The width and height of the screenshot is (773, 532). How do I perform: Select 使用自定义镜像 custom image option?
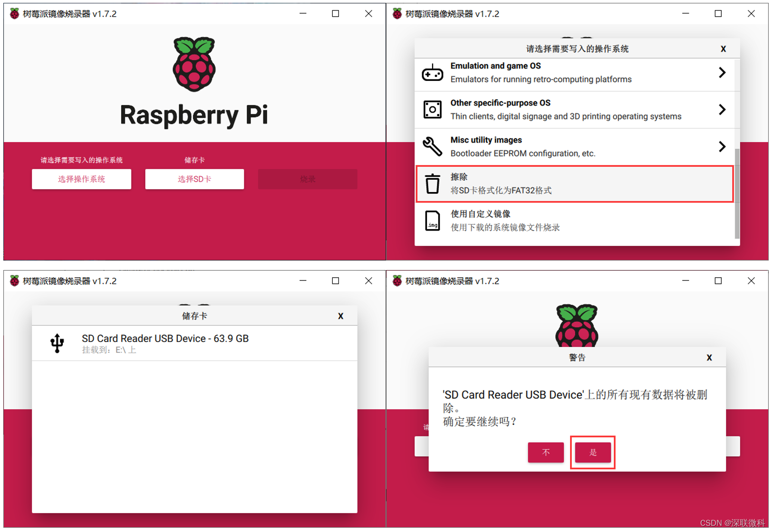(x=574, y=221)
